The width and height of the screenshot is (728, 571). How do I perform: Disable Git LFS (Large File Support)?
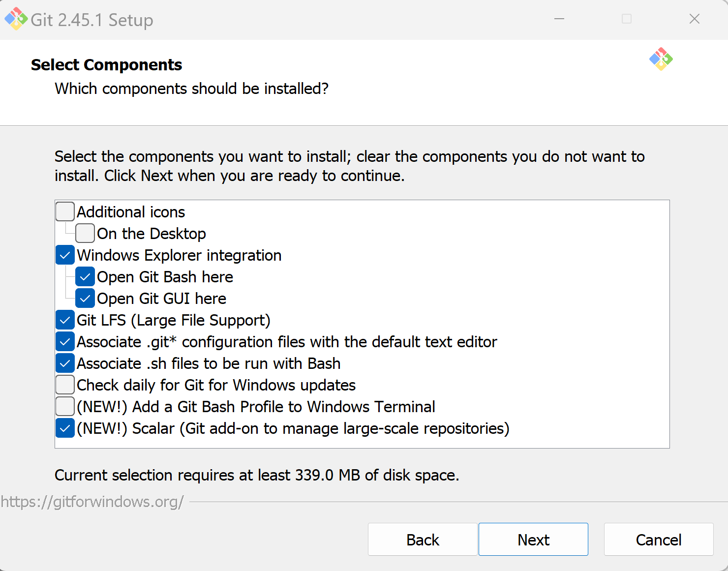tap(65, 320)
